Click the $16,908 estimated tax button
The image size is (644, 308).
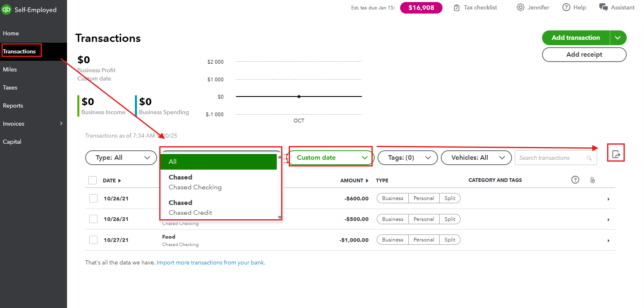[x=421, y=8]
